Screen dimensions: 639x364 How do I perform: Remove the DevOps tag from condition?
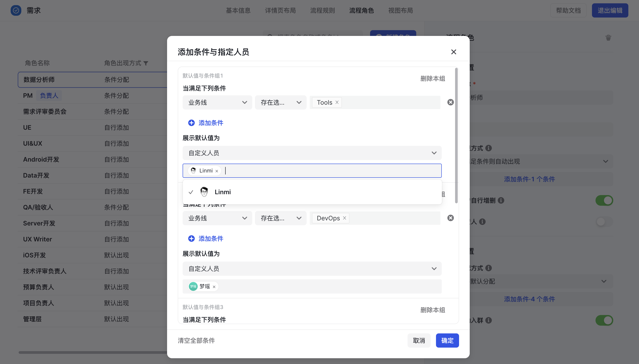(x=344, y=218)
